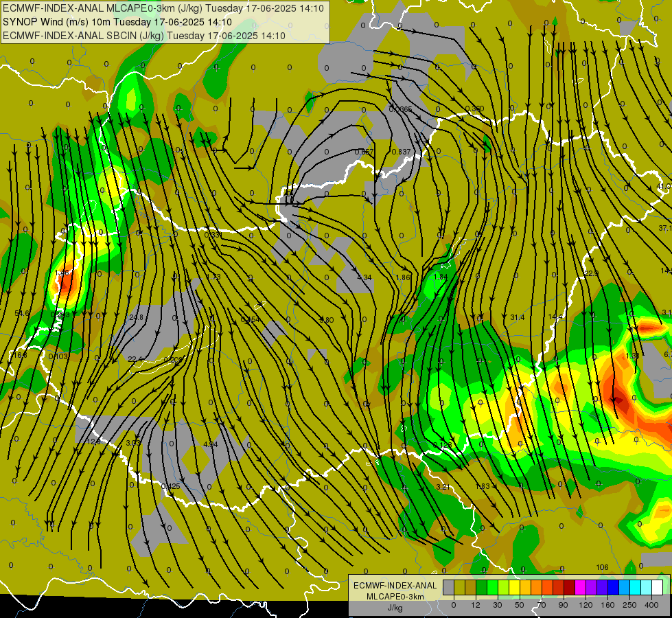
Task: Click the 'SYNOP Wind (m/s) 10m' title line
Action: [x=117, y=22]
